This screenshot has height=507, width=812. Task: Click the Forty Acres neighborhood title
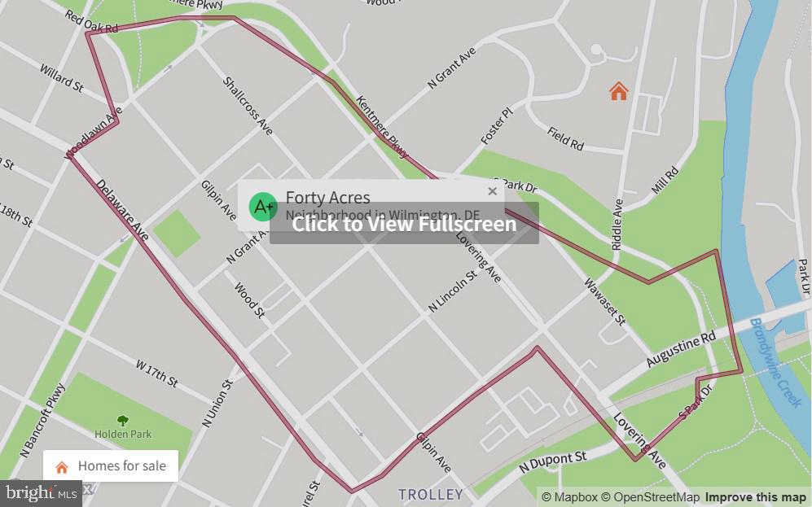pyautogui.click(x=327, y=198)
